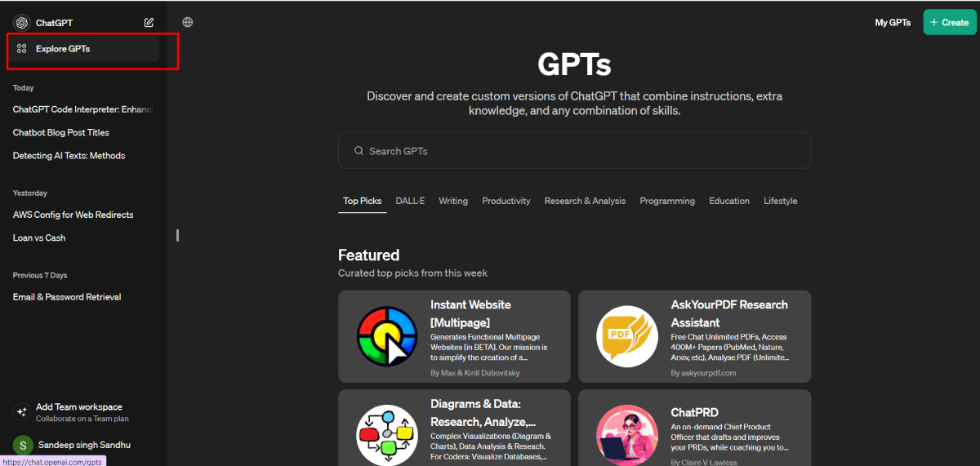Open Instant Website colorful logo
Image resolution: width=980 pixels, height=466 pixels.
(387, 336)
